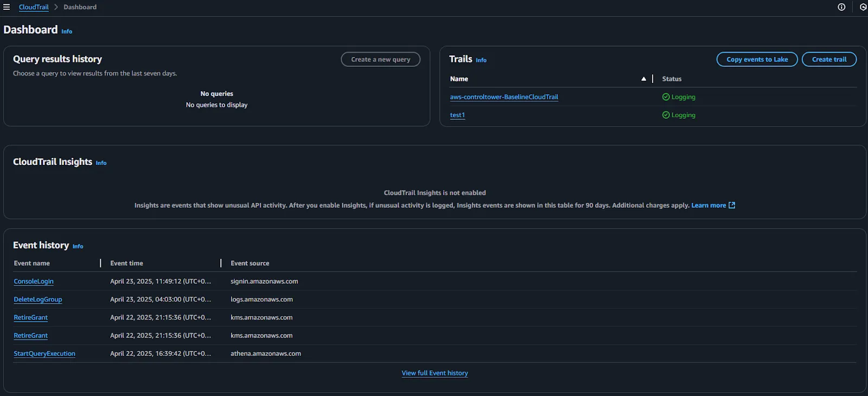Image resolution: width=868 pixels, height=396 pixels.
Task: Open the aws-controltower-BaselineCloudTrail trail
Action: [503, 97]
